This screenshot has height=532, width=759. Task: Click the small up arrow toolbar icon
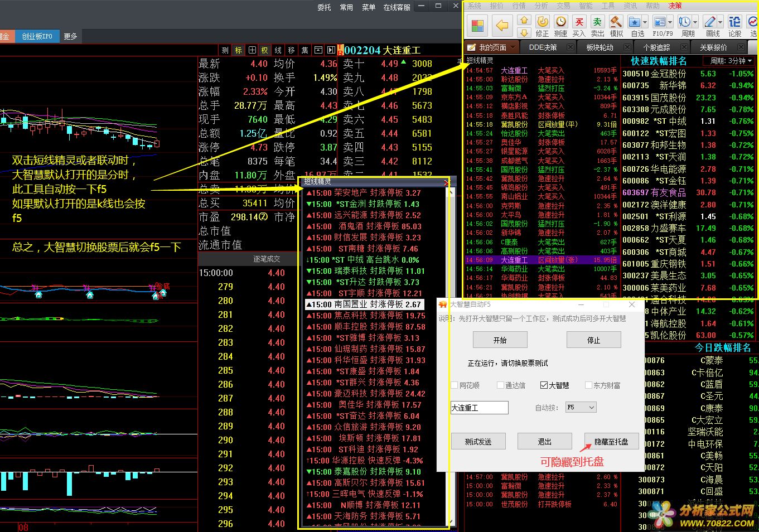pyautogui.click(x=524, y=20)
